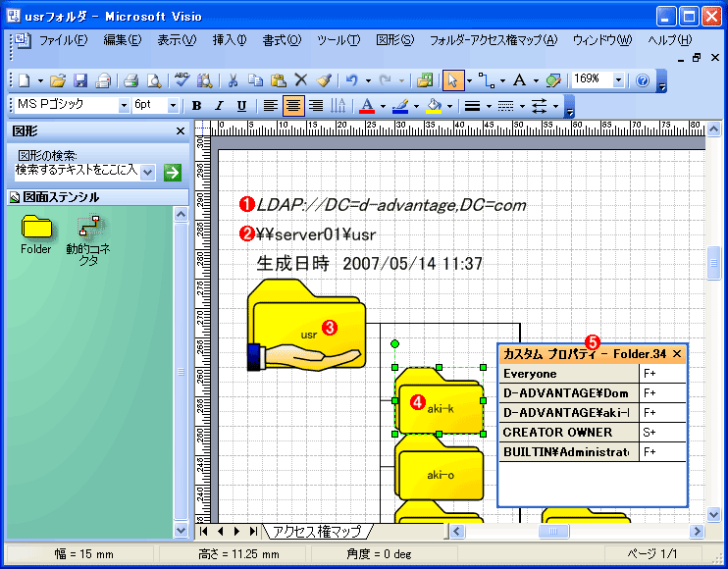The image size is (728, 569).
Task: Open the undo history dropdown arrow
Action: point(368,80)
